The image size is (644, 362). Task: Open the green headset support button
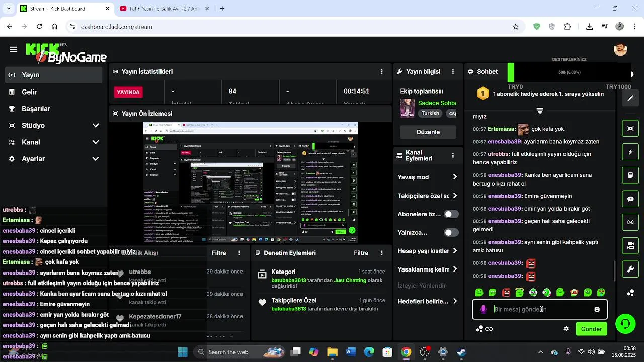click(x=625, y=324)
